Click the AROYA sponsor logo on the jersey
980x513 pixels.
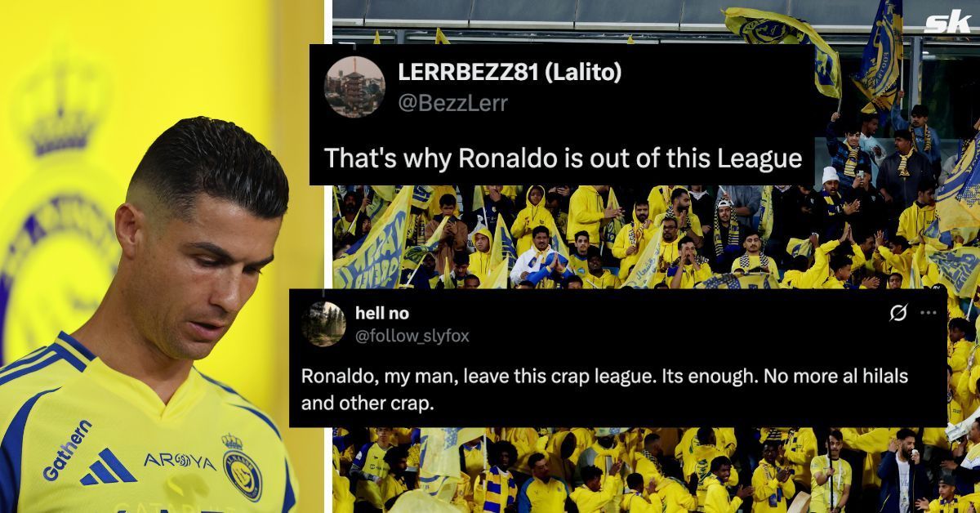(180, 462)
